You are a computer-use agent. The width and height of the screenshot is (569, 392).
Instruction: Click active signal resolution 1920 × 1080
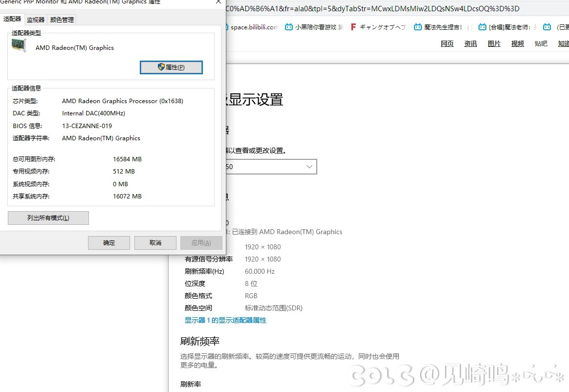(263, 259)
